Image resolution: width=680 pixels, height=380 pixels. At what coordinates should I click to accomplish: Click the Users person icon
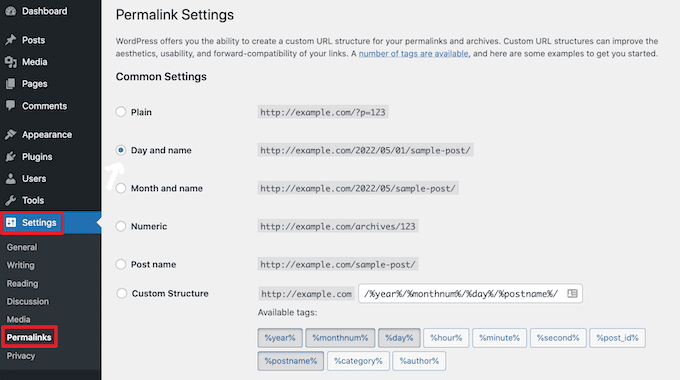[x=11, y=178]
